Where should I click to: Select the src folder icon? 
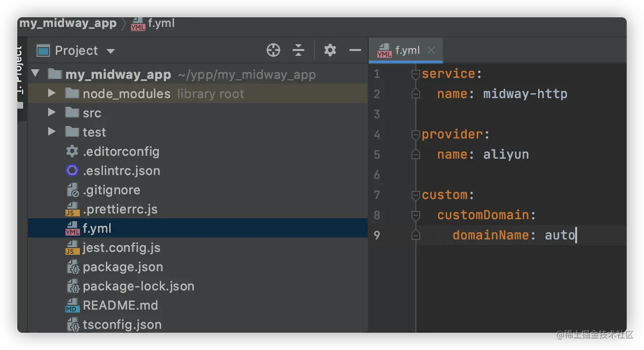pyautogui.click(x=72, y=112)
